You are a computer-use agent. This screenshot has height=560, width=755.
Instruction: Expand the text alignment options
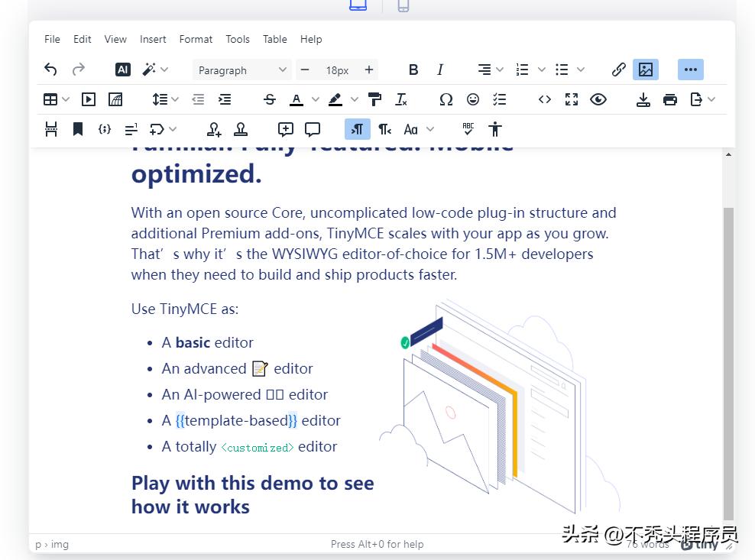click(500, 70)
